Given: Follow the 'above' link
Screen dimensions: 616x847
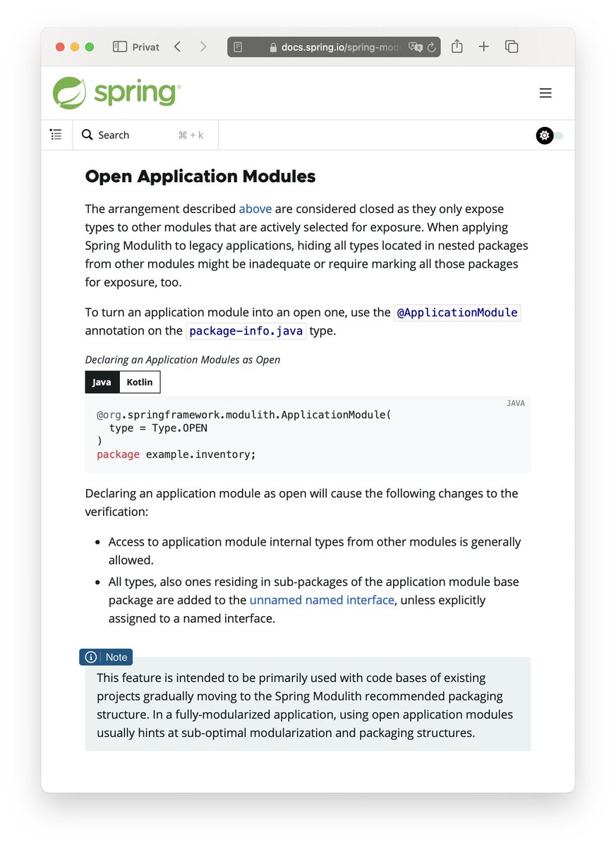Looking at the screenshot, I should [x=255, y=209].
